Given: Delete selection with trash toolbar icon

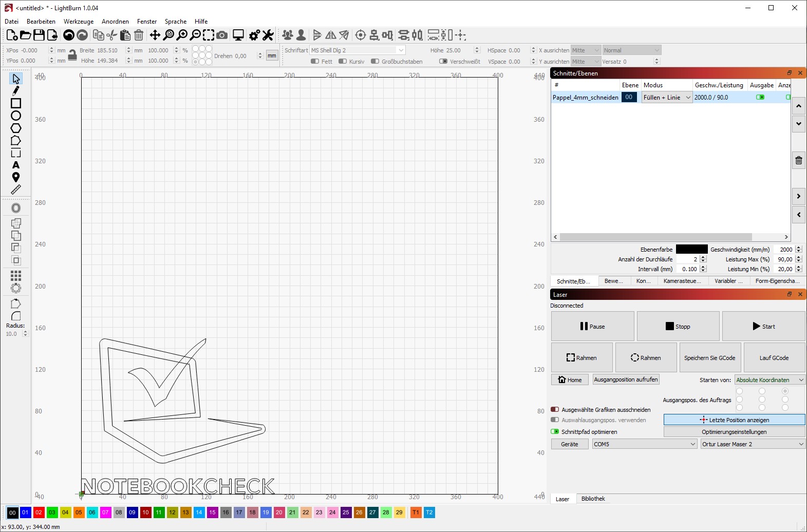Looking at the screenshot, I should pyautogui.click(x=139, y=35).
